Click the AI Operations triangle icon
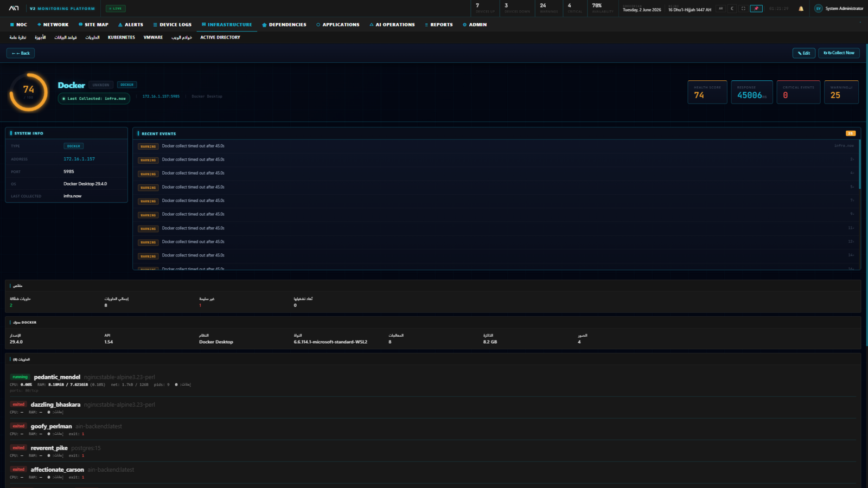The image size is (868, 488). pyautogui.click(x=372, y=24)
